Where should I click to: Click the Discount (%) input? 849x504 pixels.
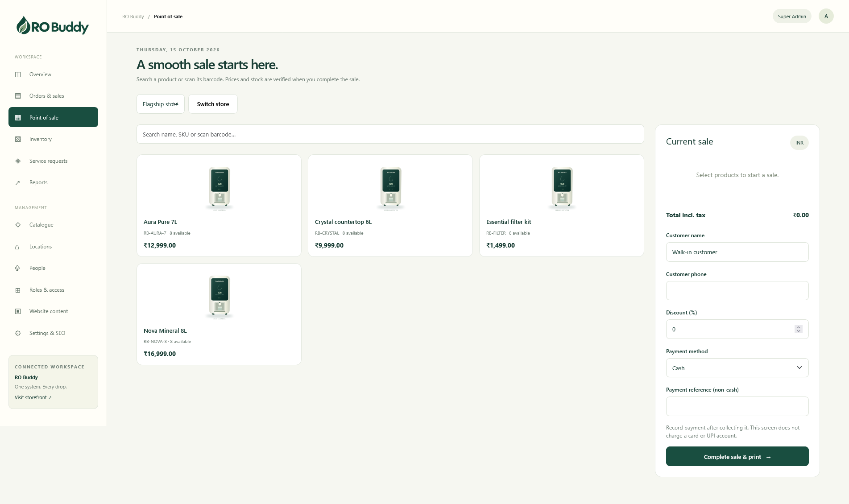[737, 329]
